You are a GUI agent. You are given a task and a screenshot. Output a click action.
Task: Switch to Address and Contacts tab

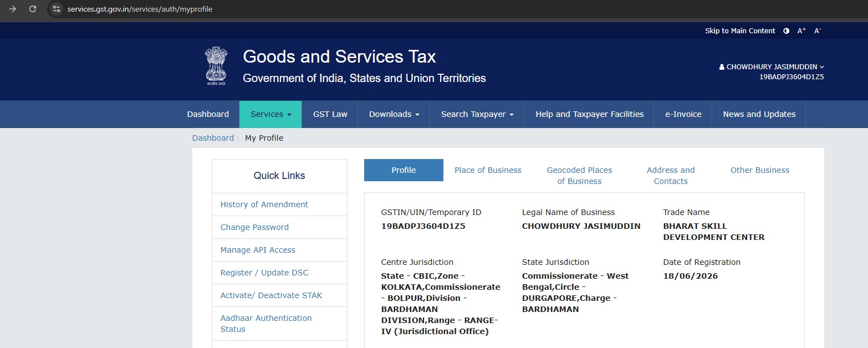[671, 176]
